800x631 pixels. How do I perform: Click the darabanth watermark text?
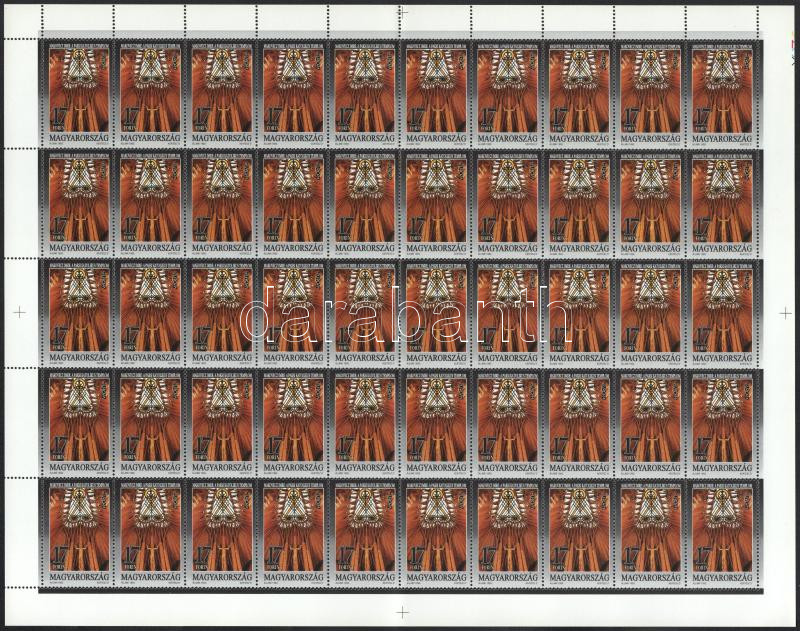tap(400, 318)
